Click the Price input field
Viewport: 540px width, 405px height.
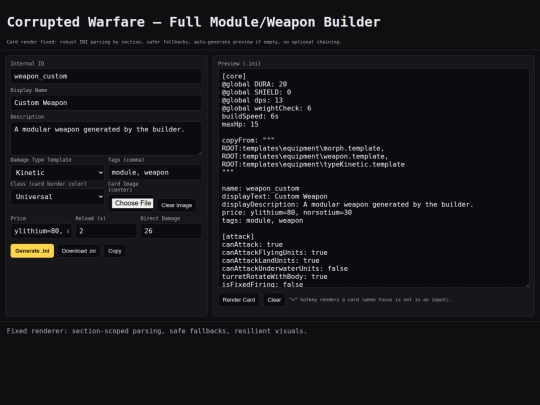(x=41, y=231)
